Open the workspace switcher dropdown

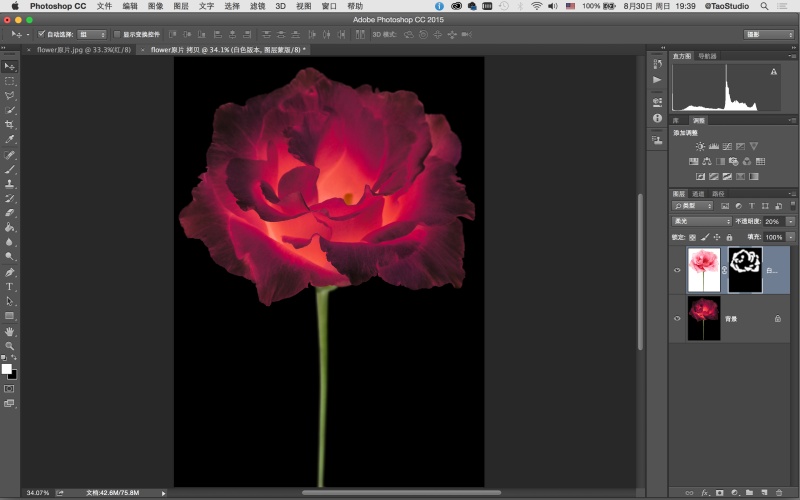pos(769,34)
